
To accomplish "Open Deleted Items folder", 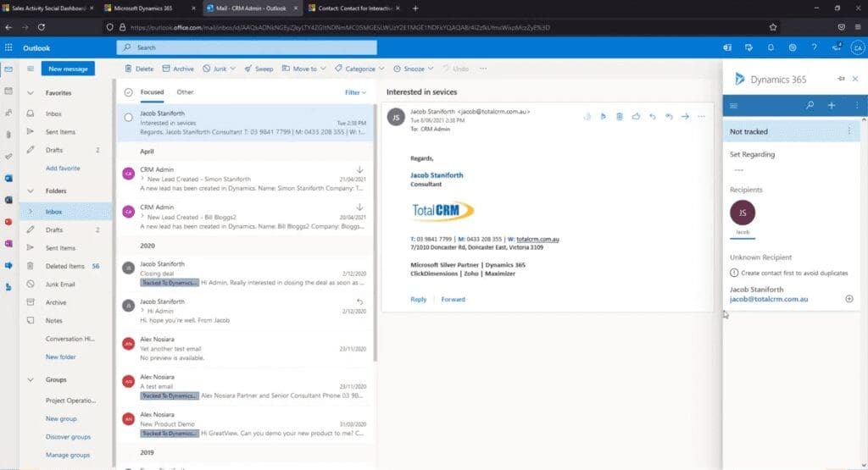I will pos(65,266).
